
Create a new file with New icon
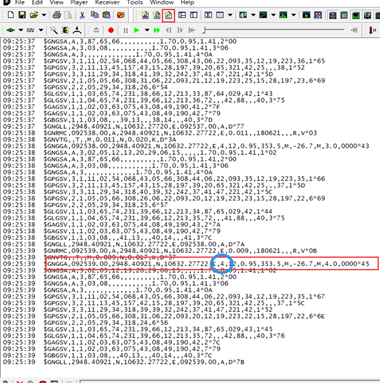(x=11, y=15)
